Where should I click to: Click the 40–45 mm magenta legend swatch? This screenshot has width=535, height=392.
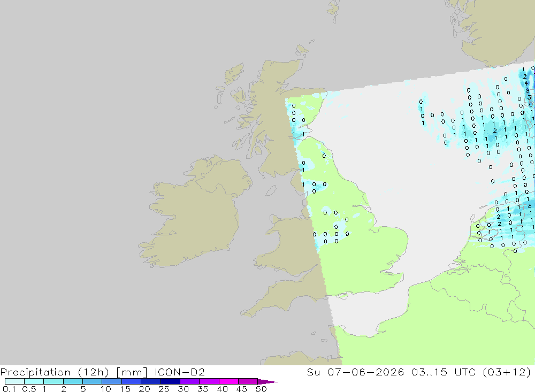point(228,381)
